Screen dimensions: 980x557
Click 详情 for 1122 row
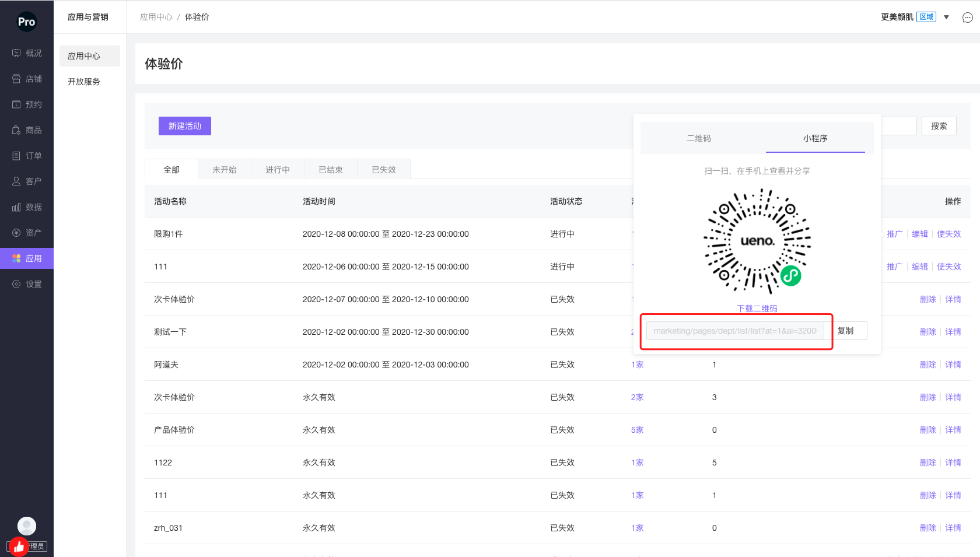(953, 463)
